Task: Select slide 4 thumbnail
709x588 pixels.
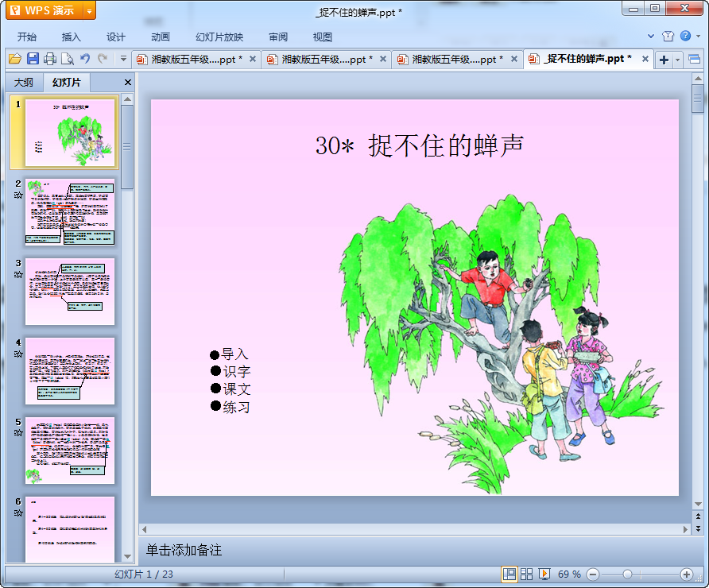Action: [70, 371]
